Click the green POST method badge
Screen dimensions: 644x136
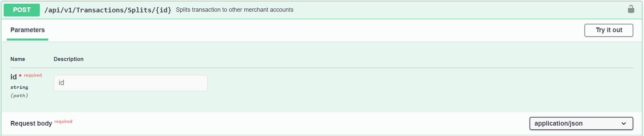click(22, 10)
